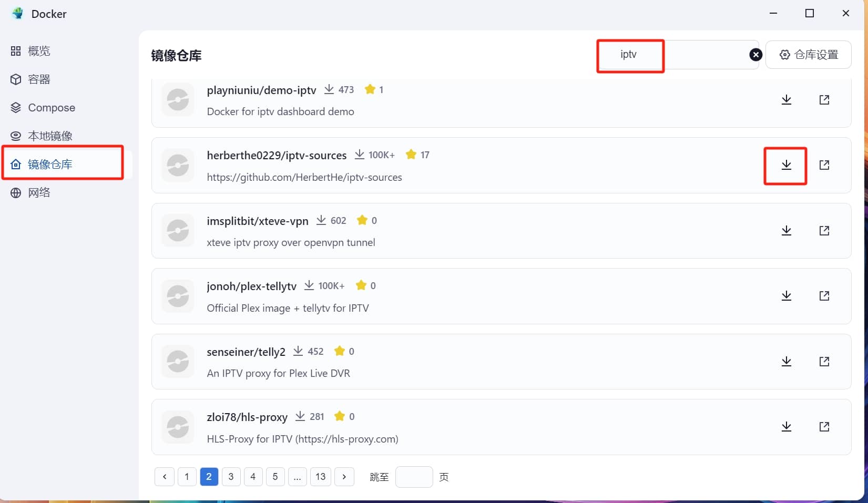Image resolution: width=868 pixels, height=503 pixels.
Task: Go to results page 4
Action: [253, 477]
